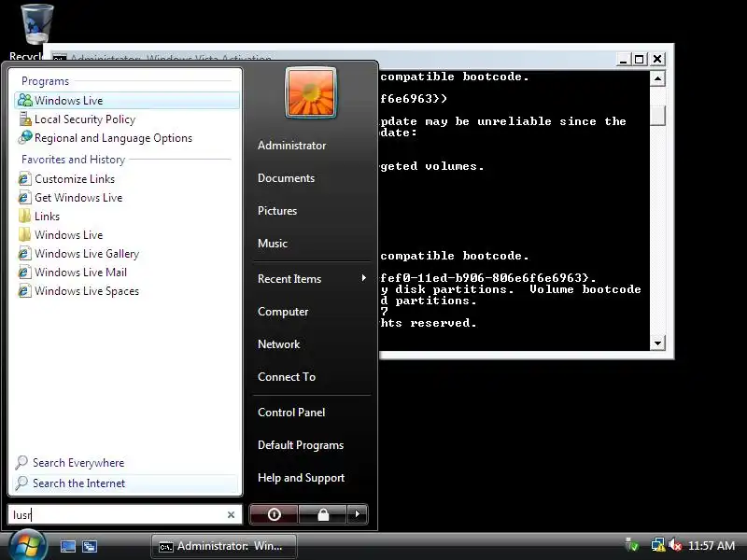
Task: Click the Windows Live Mail text
Action: pos(80,272)
